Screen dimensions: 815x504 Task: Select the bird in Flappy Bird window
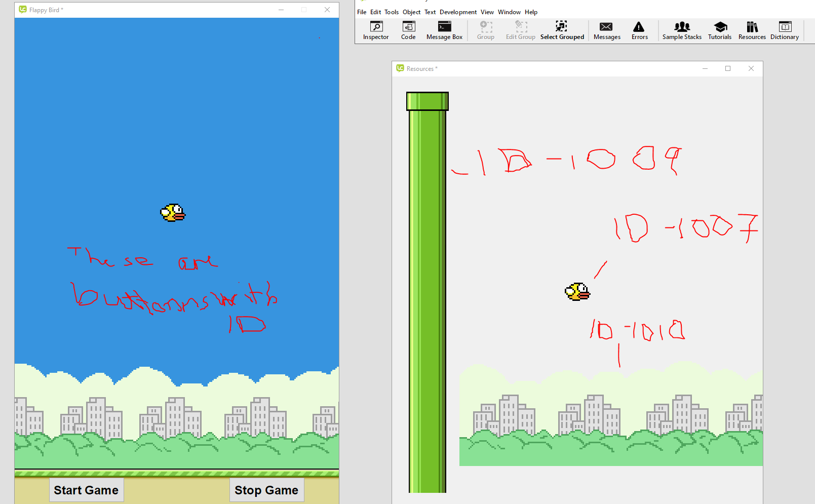(x=173, y=213)
